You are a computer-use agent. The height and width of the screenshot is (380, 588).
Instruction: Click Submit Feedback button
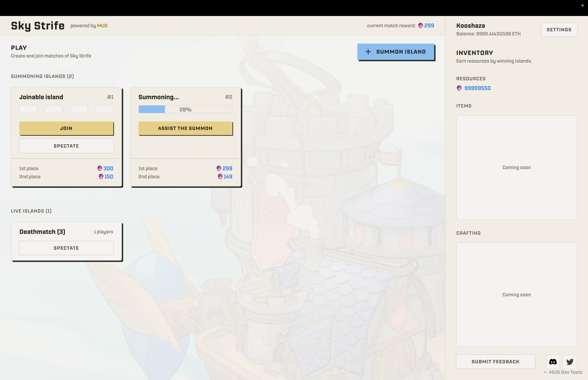coord(495,362)
